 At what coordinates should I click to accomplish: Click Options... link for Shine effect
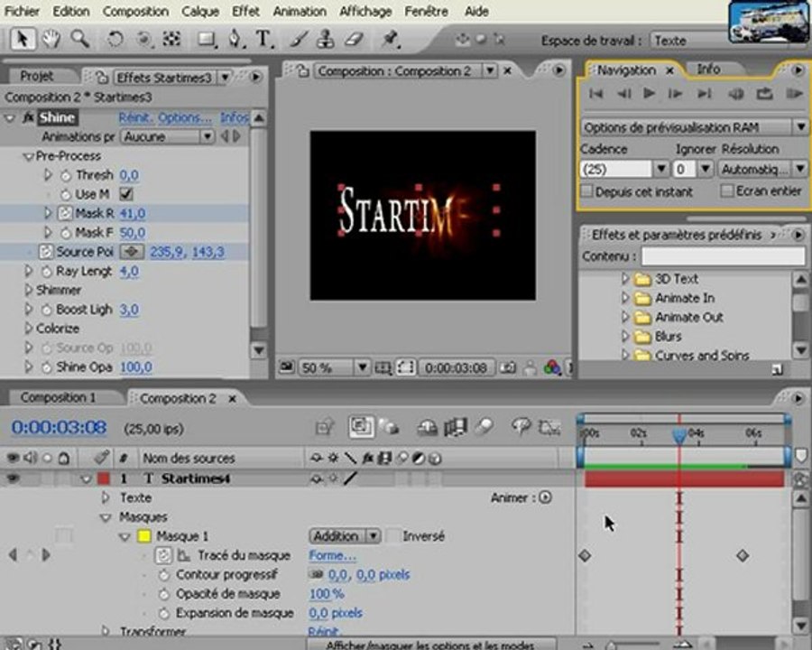coord(185,117)
